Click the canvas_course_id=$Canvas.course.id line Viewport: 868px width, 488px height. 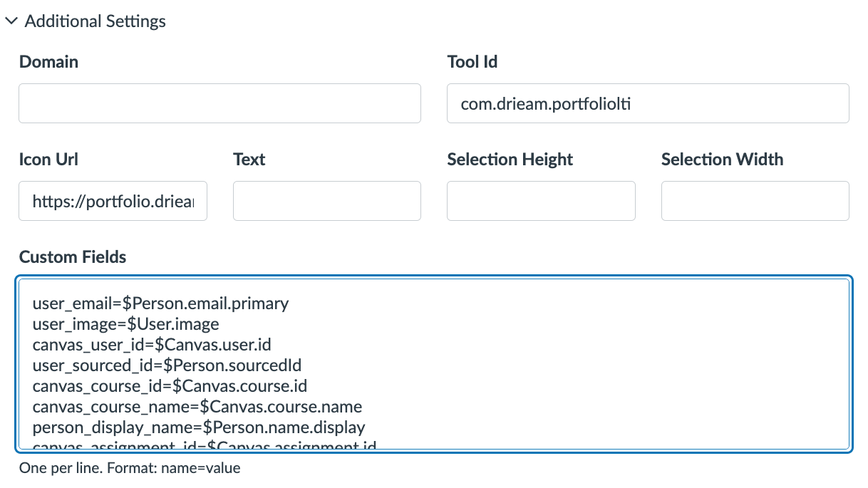click(170, 386)
